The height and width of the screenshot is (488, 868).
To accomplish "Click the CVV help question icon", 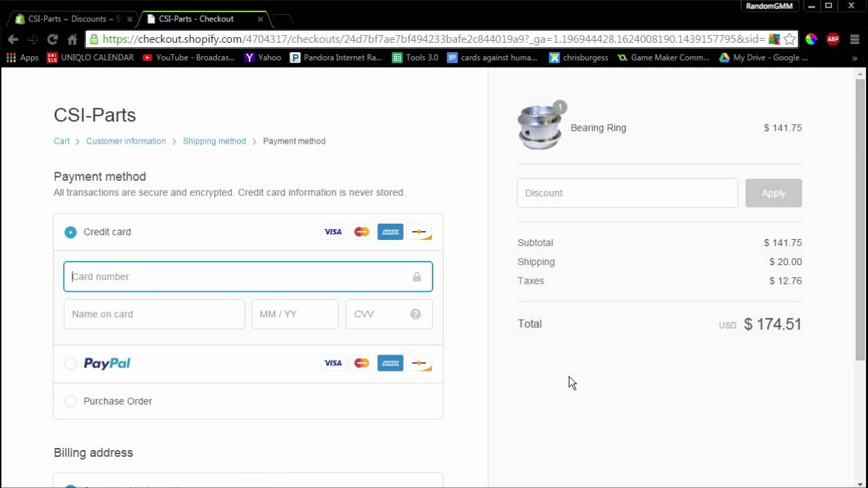I will 416,314.
